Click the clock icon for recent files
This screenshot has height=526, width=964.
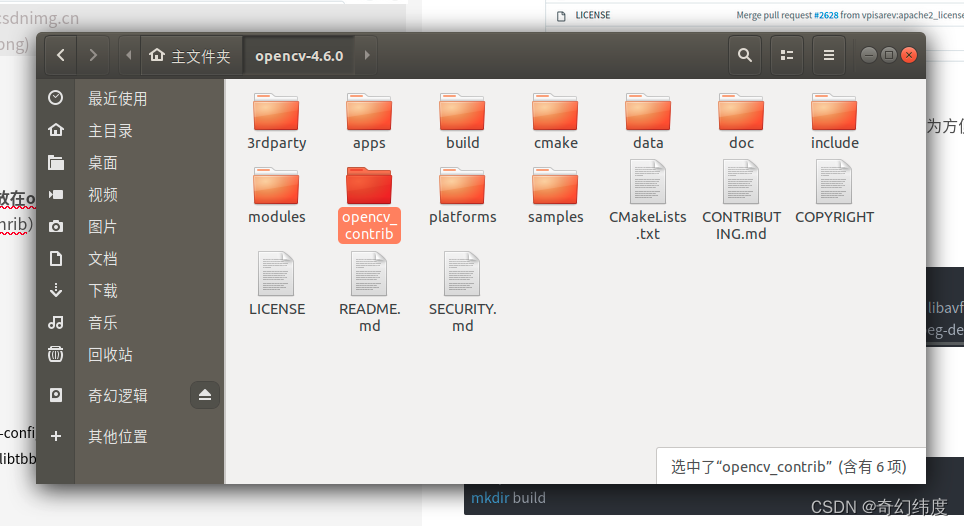[x=55, y=98]
